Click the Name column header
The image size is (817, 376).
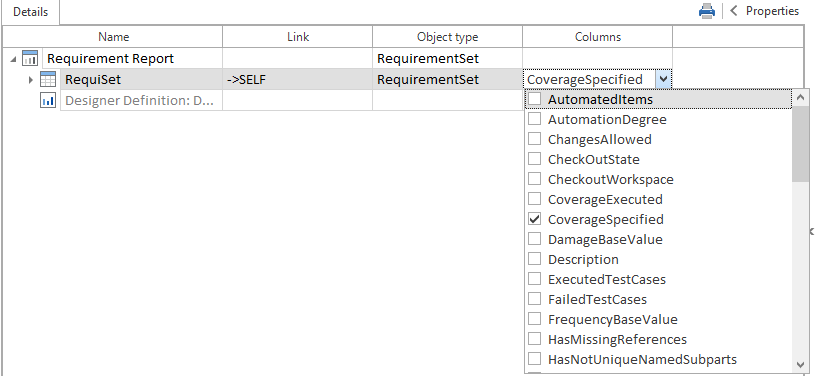pos(114,37)
